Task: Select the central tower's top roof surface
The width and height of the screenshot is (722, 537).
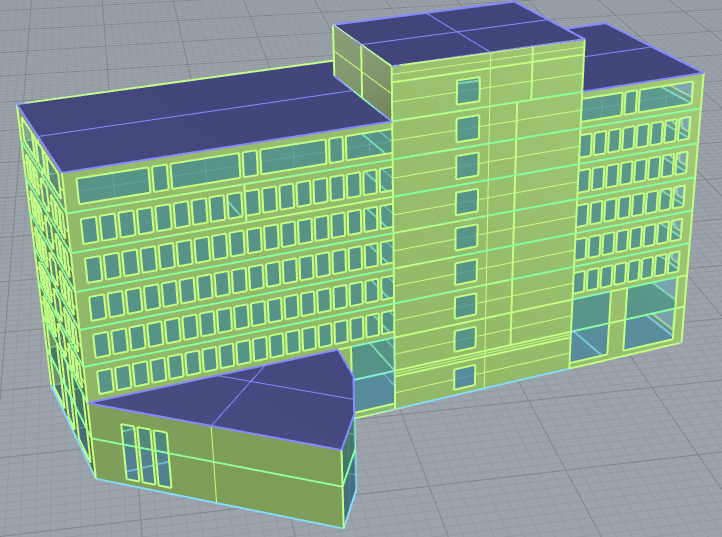Action: pos(458,32)
